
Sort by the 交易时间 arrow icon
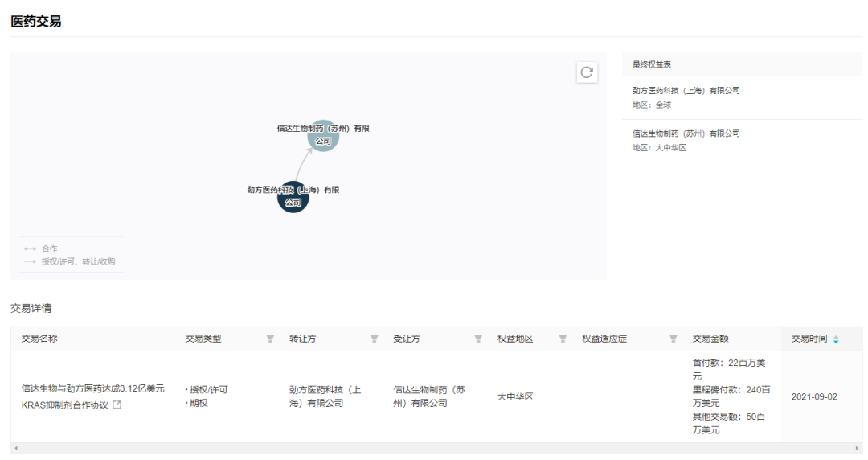(836, 339)
